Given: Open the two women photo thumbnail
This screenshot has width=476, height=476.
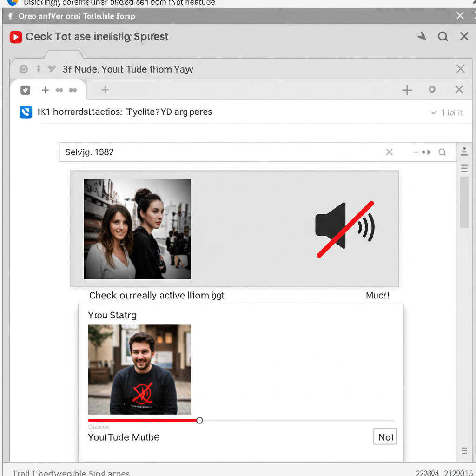Looking at the screenshot, I should 137,229.
